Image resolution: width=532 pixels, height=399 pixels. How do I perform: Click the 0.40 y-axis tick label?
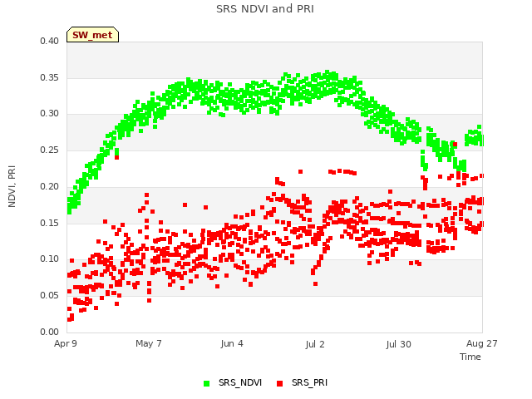point(49,41)
